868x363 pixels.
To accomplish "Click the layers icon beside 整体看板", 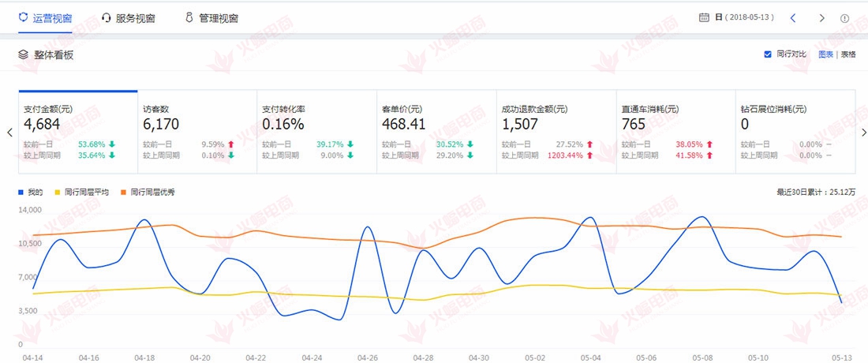I will 24,55.
